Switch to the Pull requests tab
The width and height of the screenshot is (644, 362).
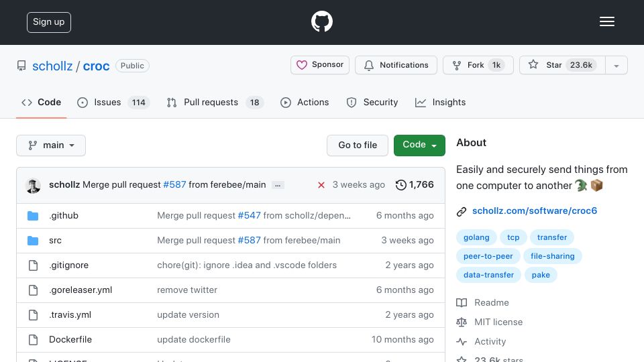pyautogui.click(x=215, y=102)
